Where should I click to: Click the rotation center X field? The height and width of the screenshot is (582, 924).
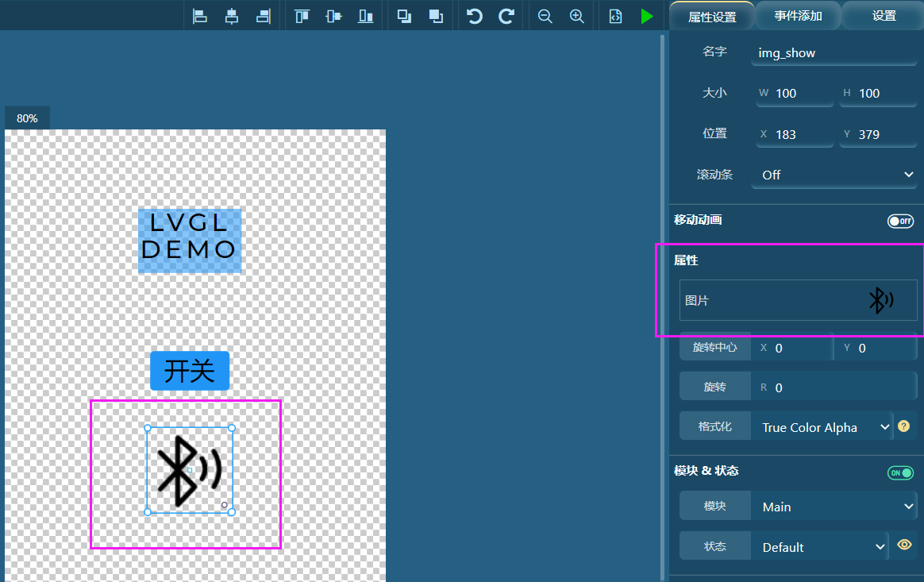pyautogui.click(x=792, y=348)
